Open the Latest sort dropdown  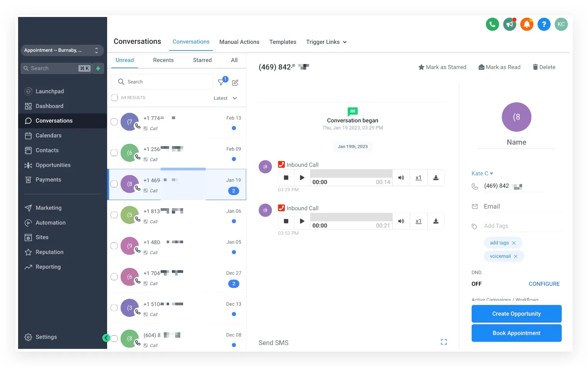225,98
